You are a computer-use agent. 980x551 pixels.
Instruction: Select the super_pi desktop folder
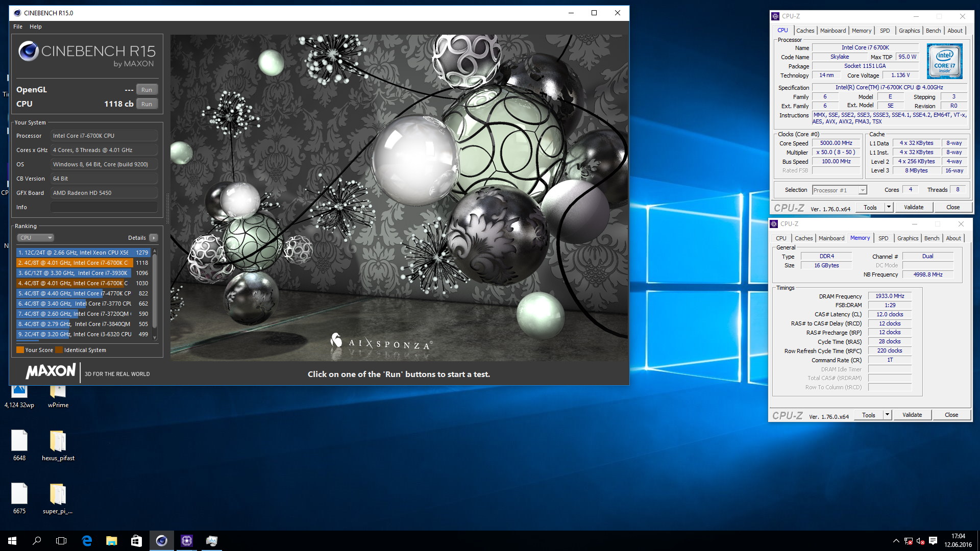coord(58,498)
